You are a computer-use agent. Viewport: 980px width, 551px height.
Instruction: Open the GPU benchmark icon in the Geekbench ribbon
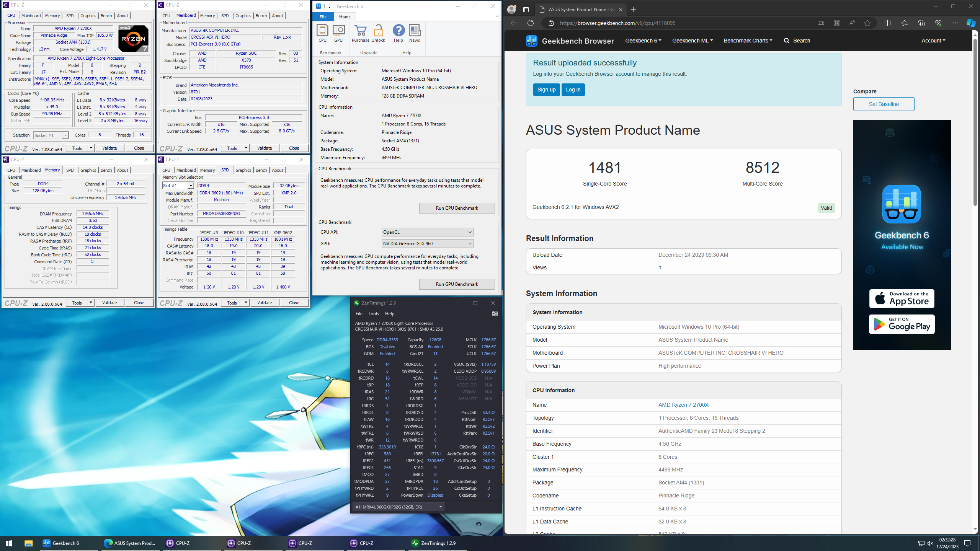coord(338,33)
